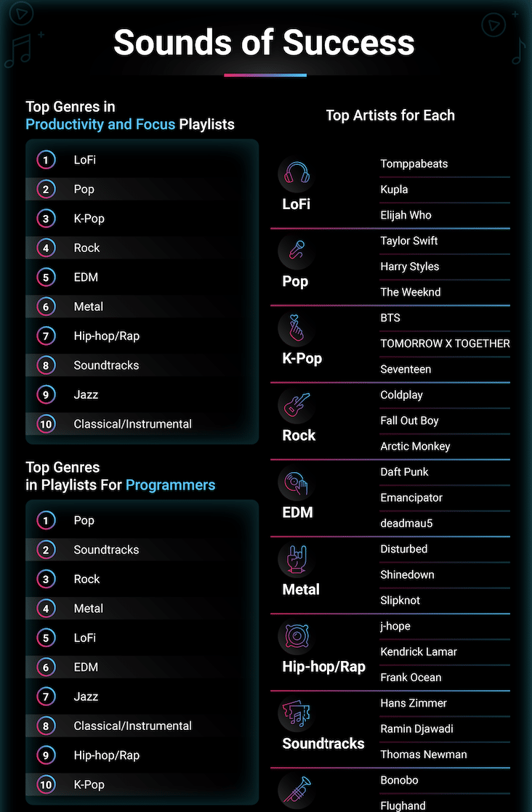Viewport: 532px width, 812px height.
Task: Click the trumpet icon below Soundtracks
Action: tap(297, 789)
